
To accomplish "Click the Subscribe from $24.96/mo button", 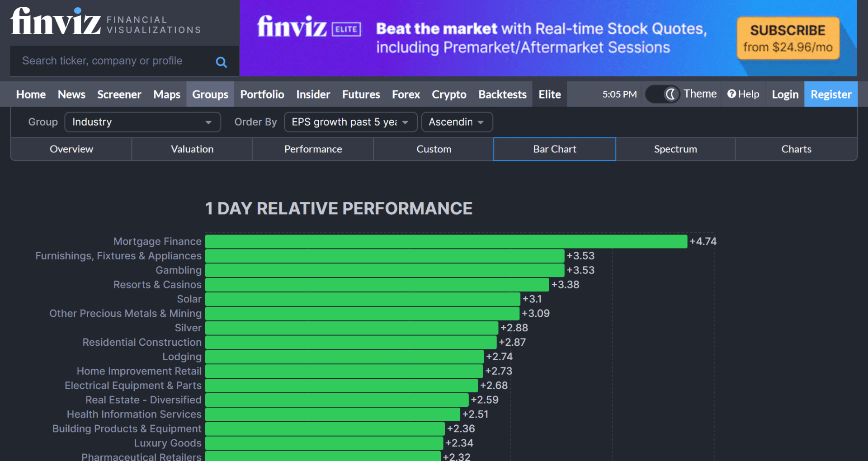I will (x=788, y=38).
